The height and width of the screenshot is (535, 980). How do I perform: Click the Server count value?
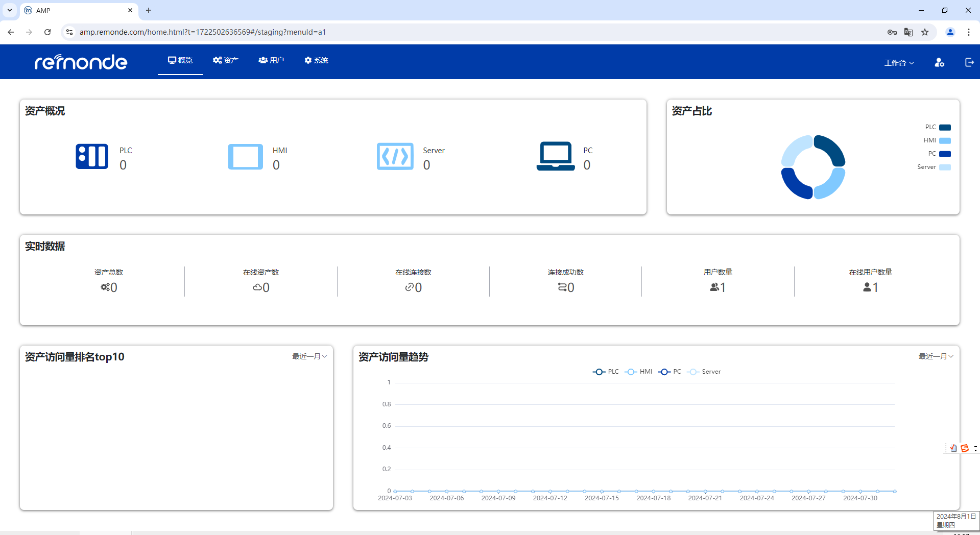pos(427,165)
